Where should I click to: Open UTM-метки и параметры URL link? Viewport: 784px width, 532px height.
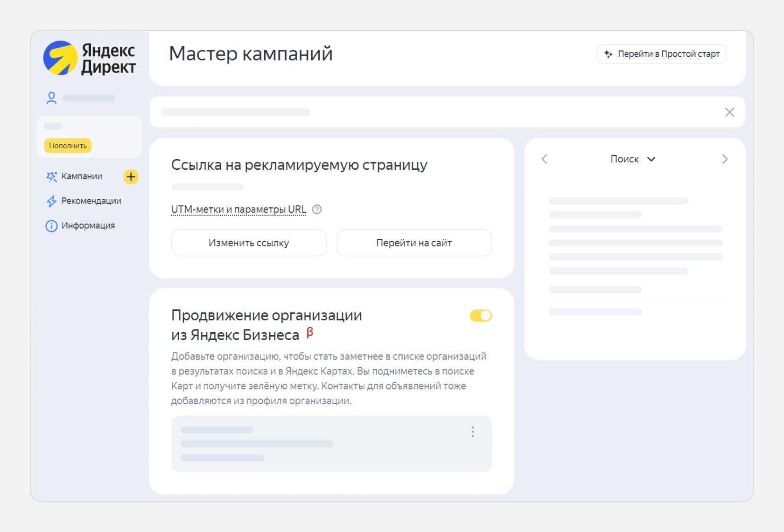[x=238, y=209]
